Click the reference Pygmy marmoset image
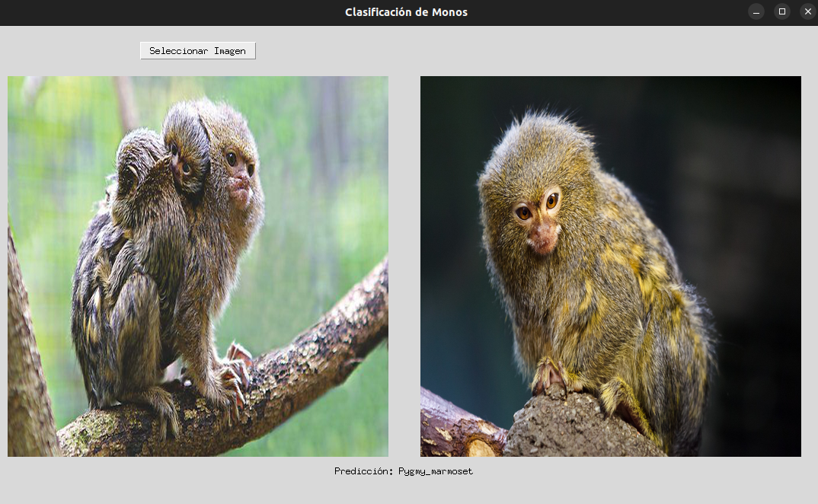The width and height of the screenshot is (818, 504). tap(609, 266)
